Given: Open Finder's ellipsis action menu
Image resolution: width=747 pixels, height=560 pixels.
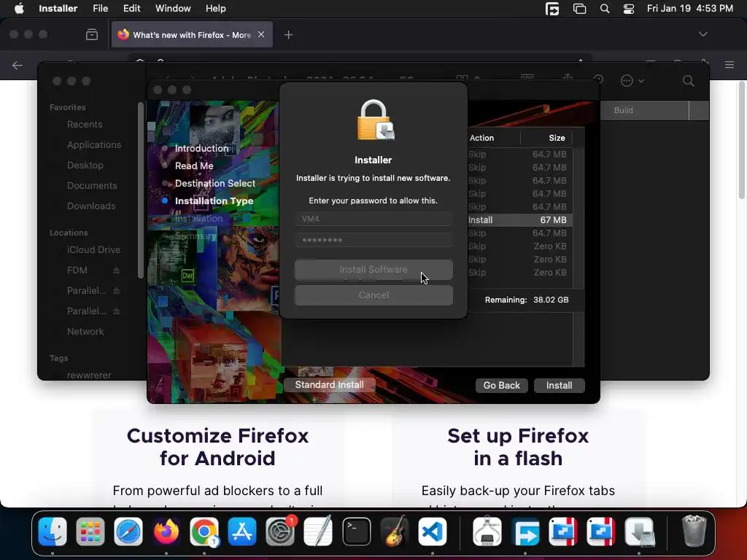Looking at the screenshot, I should (x=632, y=81).
